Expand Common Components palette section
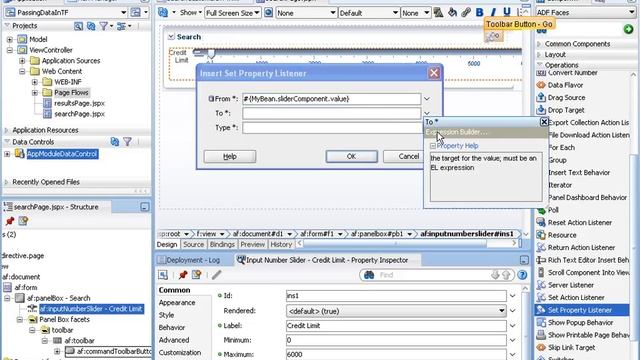 [x=539, y=44]
